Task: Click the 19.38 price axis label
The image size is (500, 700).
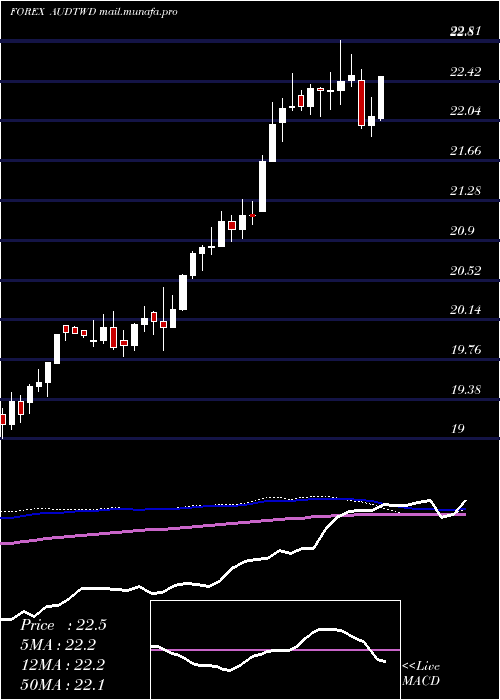Action: click(x=465, y=390)
